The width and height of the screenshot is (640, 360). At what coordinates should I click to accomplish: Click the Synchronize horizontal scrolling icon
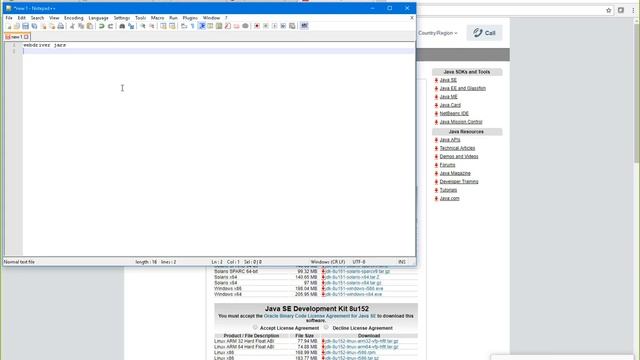172,26
